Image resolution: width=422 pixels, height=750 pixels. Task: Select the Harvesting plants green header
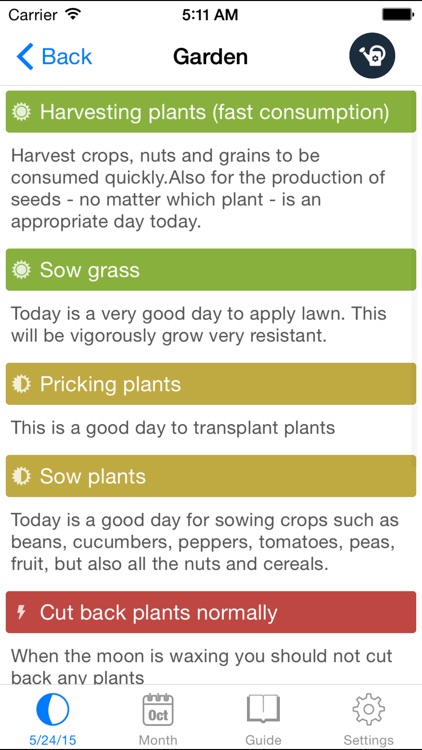(x=211, y=112)
